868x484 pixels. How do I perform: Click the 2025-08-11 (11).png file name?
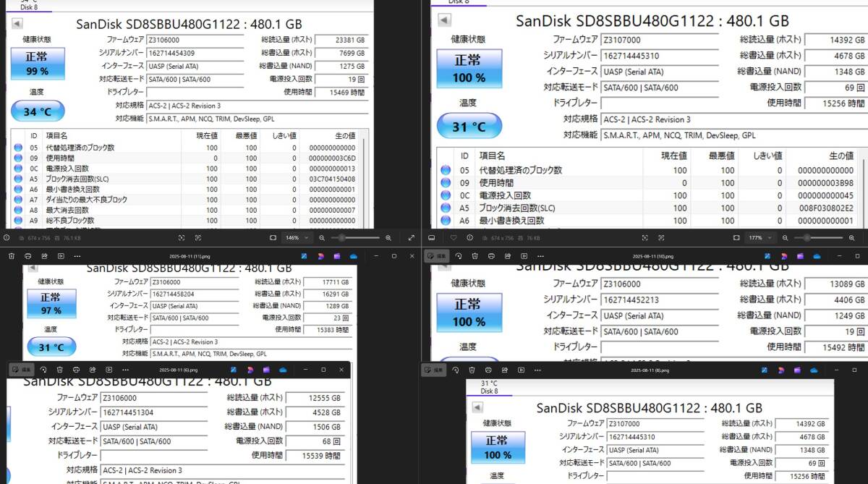tap(190, 256)
